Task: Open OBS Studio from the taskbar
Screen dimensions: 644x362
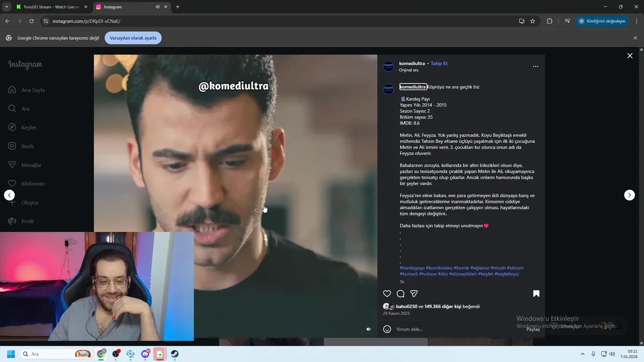Action: pos(116,354)
